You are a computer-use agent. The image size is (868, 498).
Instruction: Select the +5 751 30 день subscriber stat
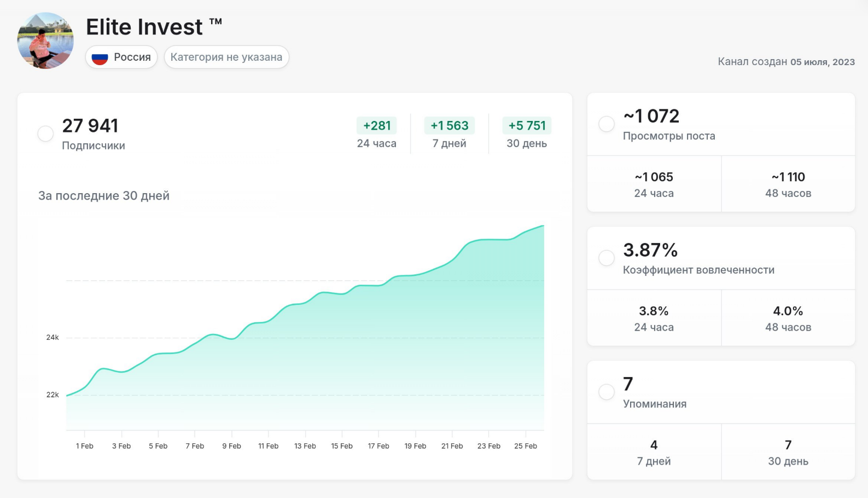(526, 133)
